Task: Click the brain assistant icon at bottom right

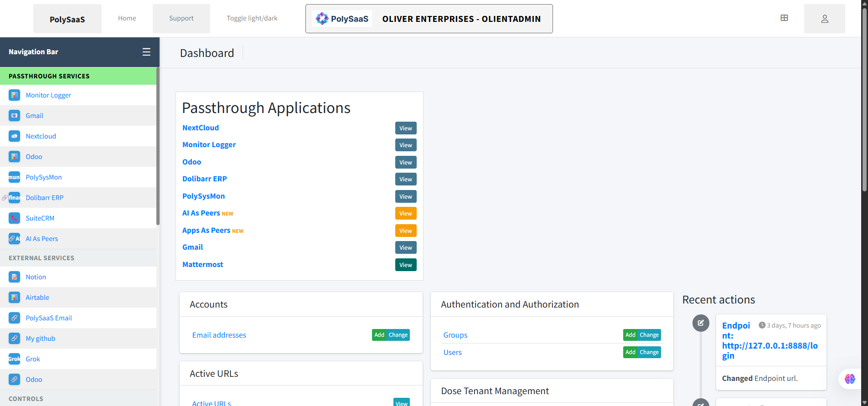Action: [x=850, y=379]
